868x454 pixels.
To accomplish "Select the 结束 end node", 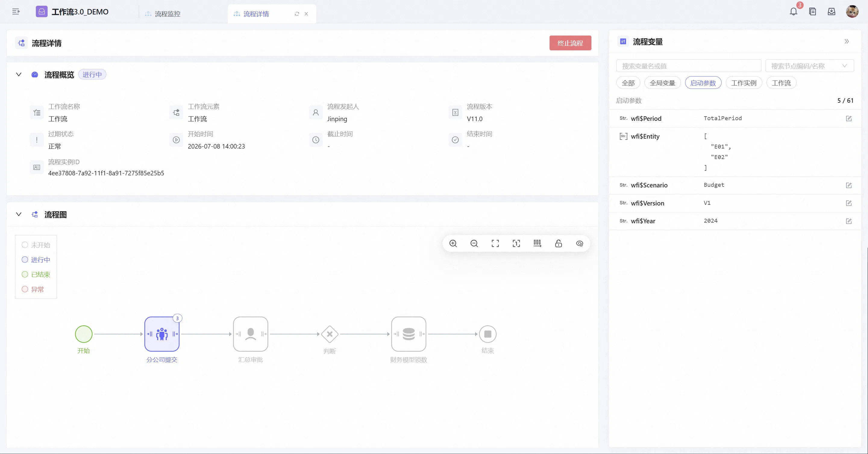I will click(x=487, y=334).
